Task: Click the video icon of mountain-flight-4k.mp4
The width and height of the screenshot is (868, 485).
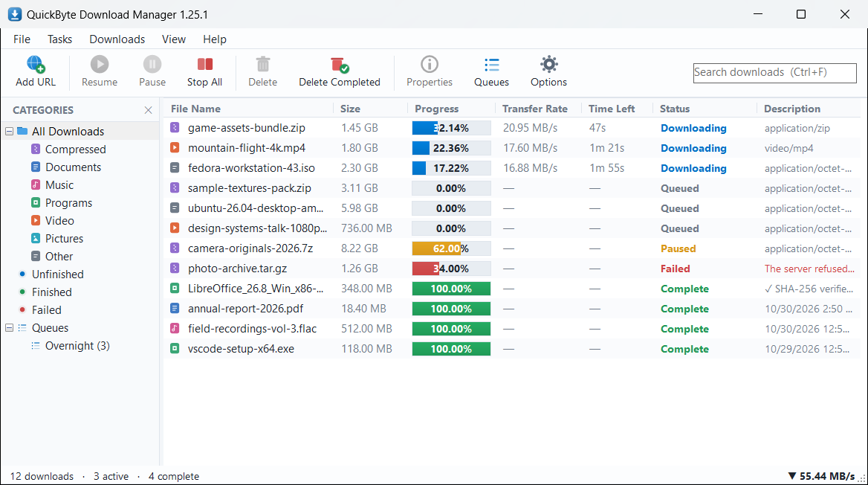Action: (175, 147)
